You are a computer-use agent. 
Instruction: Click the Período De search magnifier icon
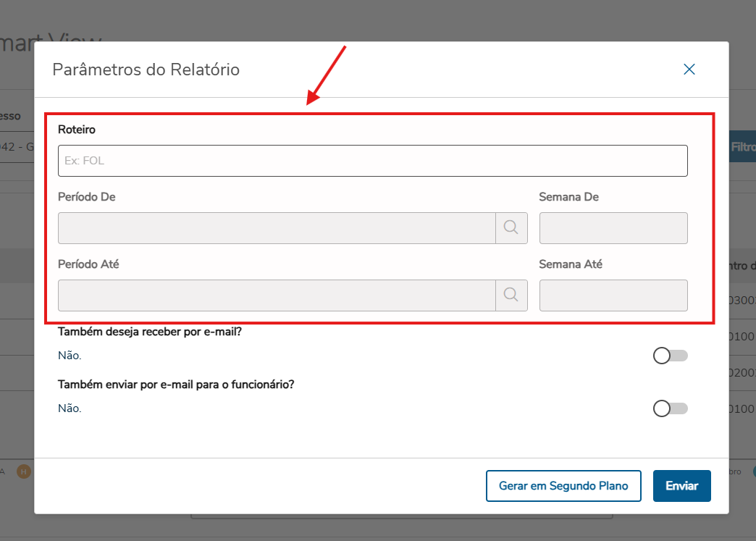coord(511,227)
